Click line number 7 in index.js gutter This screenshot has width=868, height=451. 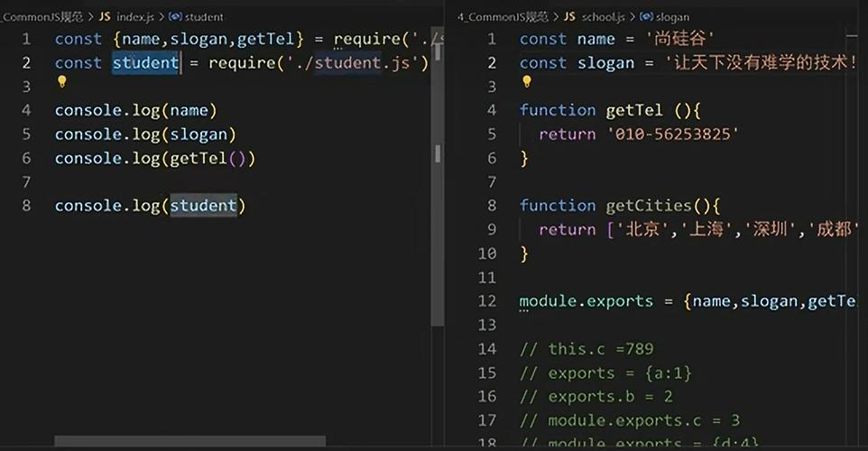(26, 181)
